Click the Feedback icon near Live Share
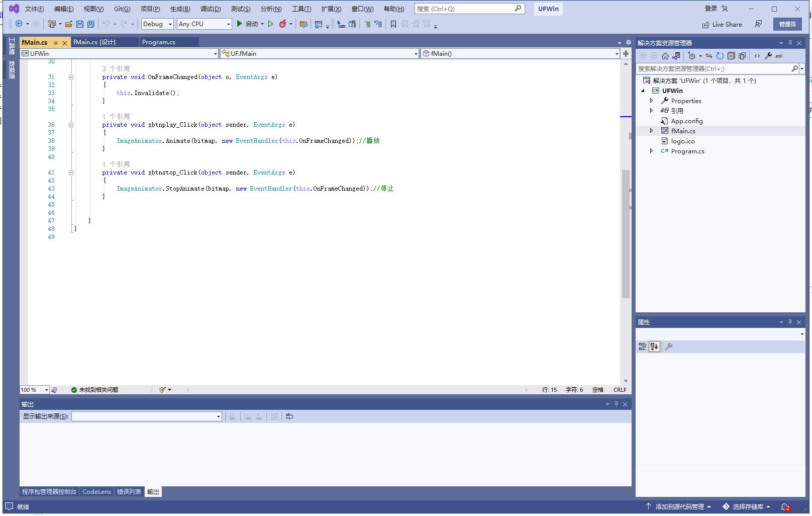 (x=758, y=24)
